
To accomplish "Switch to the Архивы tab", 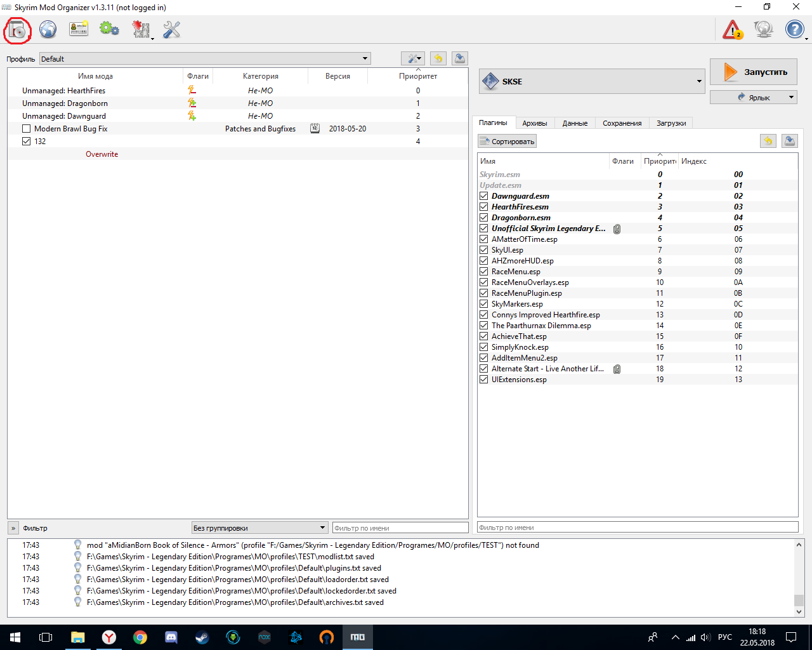I will click(x=534, y=123).
